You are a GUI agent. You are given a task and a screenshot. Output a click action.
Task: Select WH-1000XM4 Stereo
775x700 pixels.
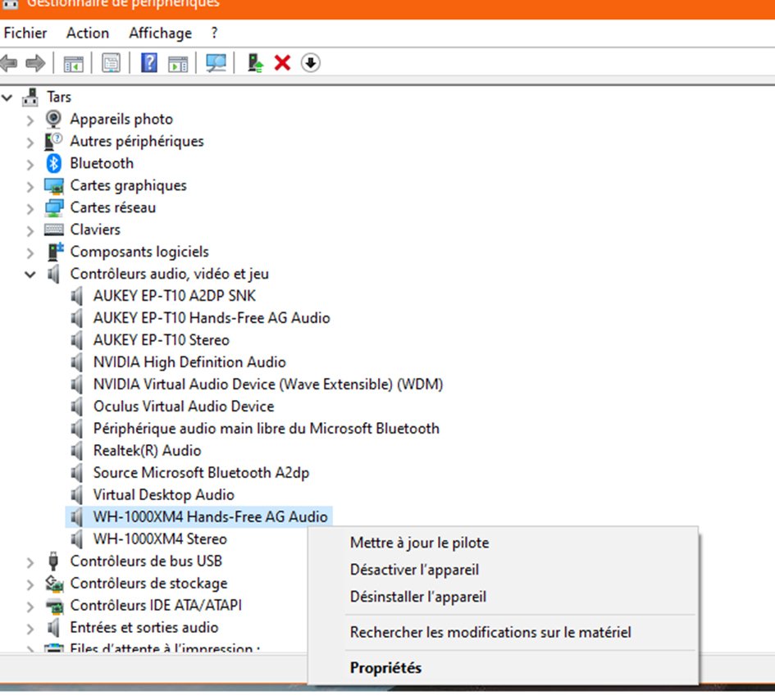tap(160, 539)
